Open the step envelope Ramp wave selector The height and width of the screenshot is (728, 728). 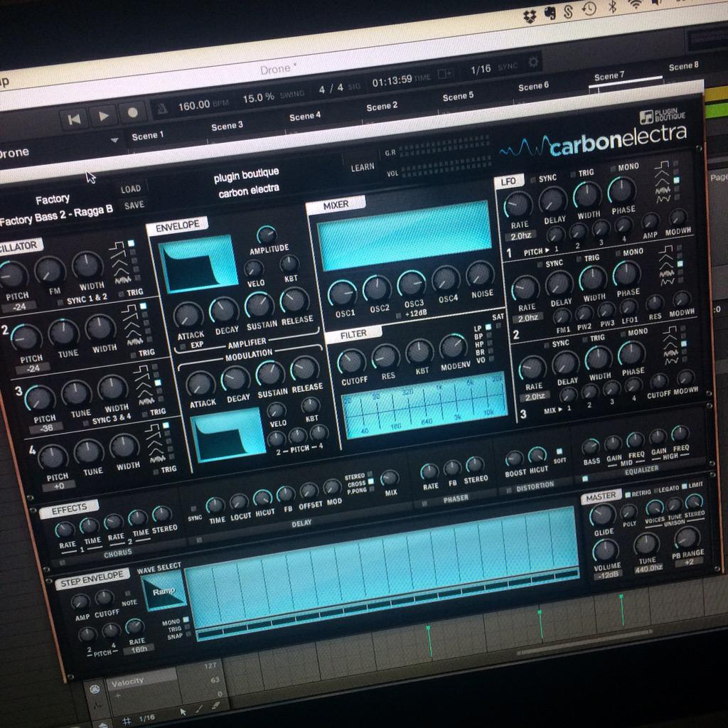coord(163,591)
